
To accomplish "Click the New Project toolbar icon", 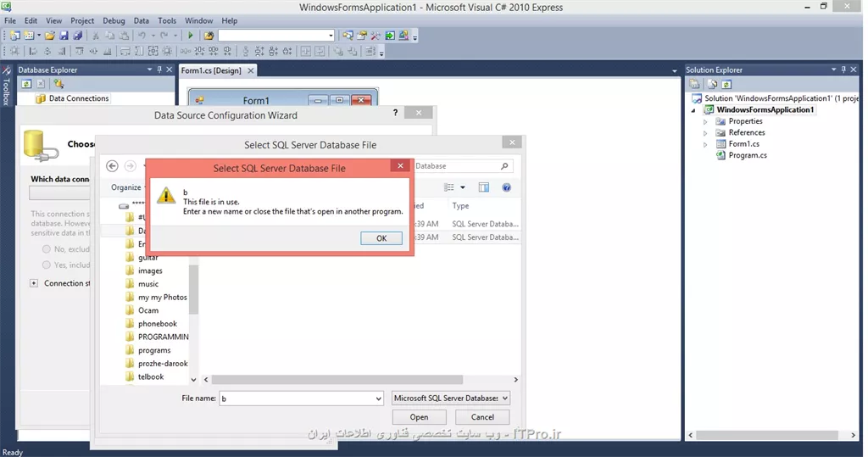I will pyautogui.click(x=15, y=36).
